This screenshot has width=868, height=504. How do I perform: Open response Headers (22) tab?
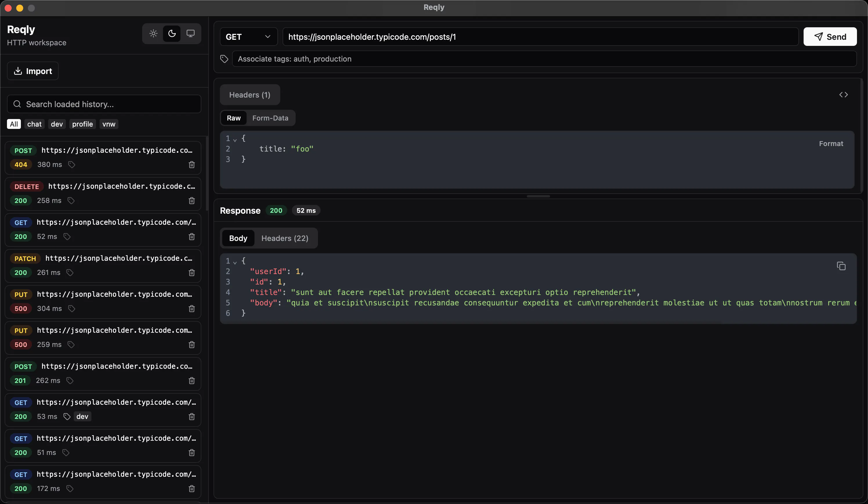coord(285,238)
